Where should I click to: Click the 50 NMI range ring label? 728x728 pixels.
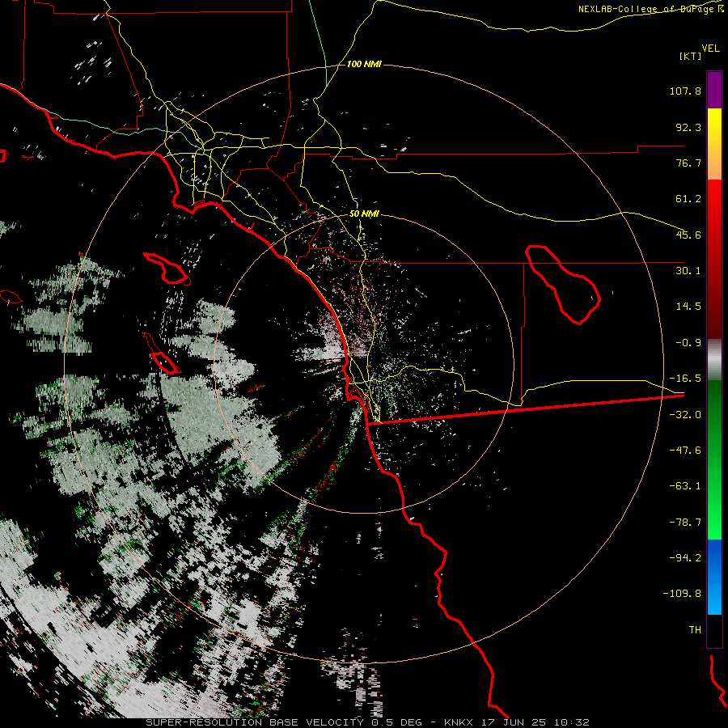tap(364, 214)
